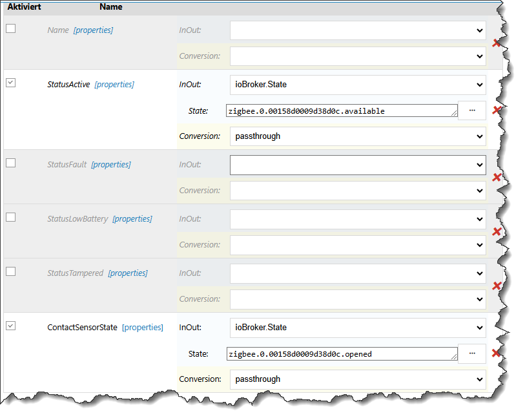Delete the StatusLowBattery row with red X

pyautogui.click(x=496, y=231)
